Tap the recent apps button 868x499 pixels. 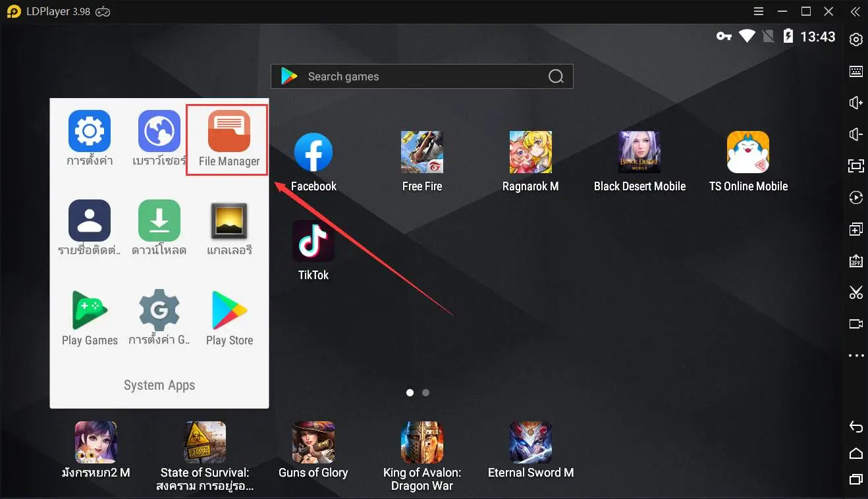coord(855,479)
